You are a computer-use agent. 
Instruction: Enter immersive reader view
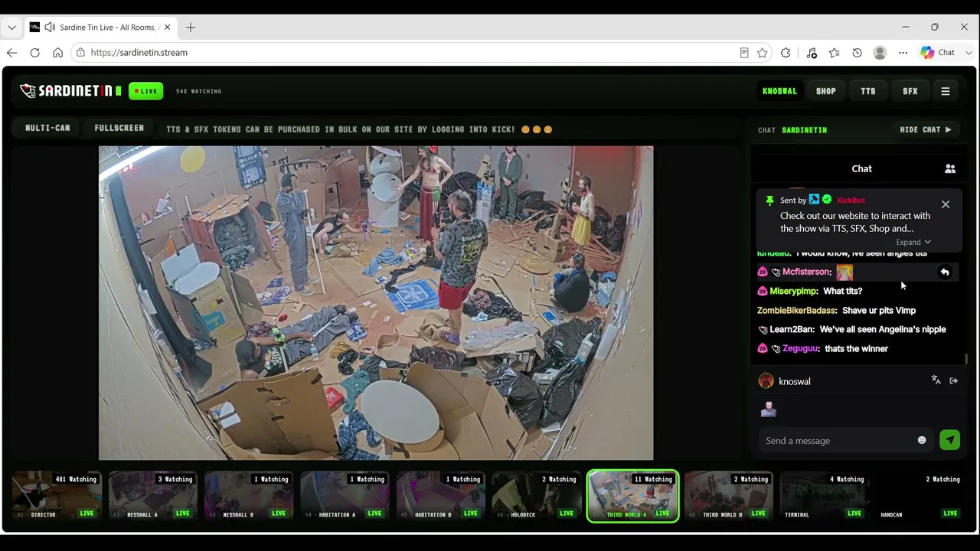tap(743, 53)
